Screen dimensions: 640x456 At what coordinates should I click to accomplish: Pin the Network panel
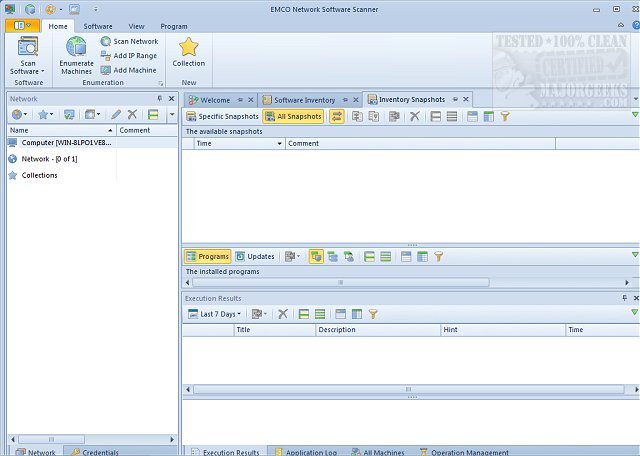[160, 98]
